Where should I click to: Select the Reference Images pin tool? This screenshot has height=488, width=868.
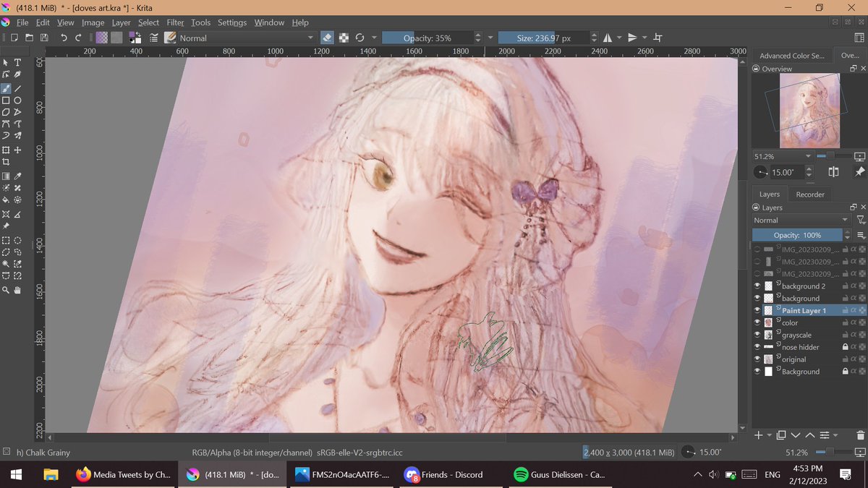[6, 226]
